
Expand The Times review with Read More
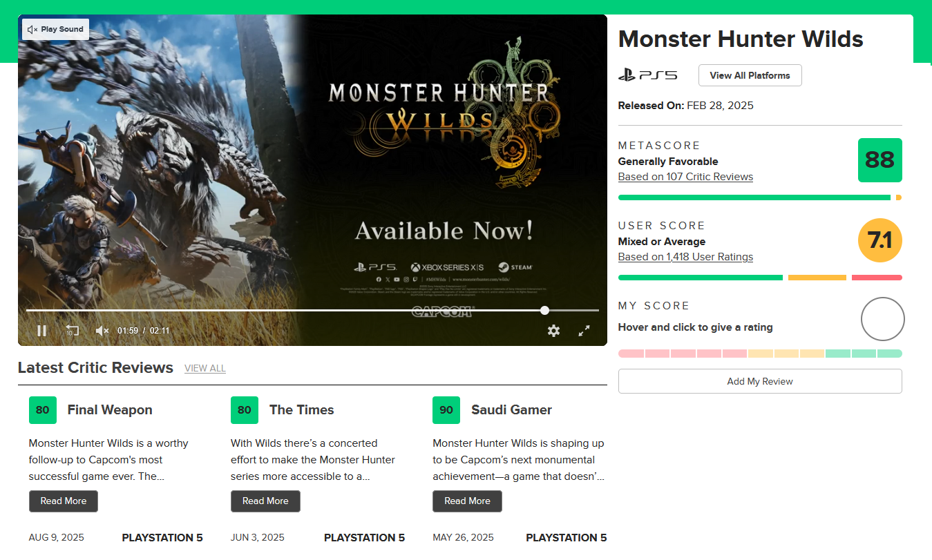pyautogui.click(x=265, y=501)
